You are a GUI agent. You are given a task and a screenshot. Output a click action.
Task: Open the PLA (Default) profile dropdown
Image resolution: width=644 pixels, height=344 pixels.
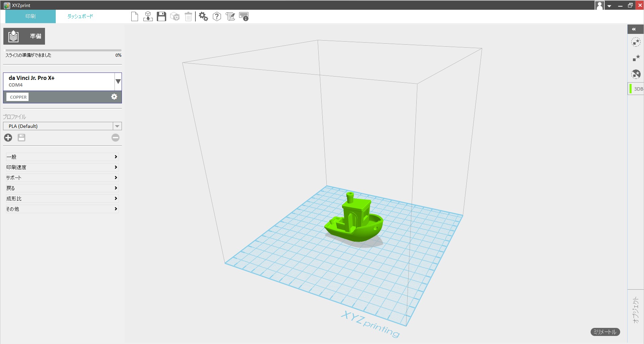coord(117,126)
